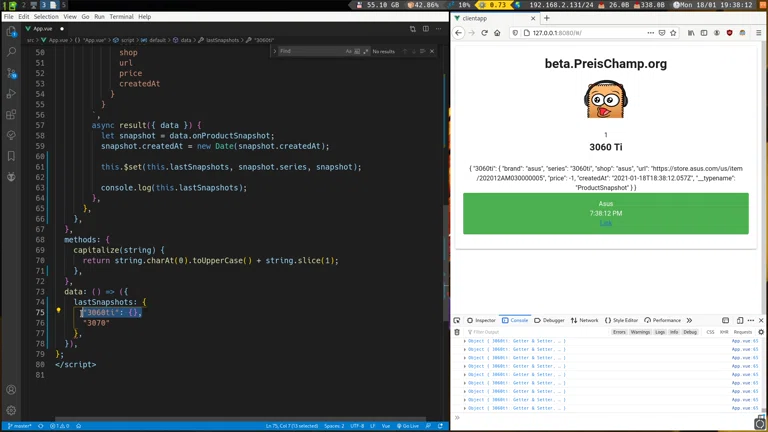
Task: Open the Source Control view
Action: (x=11, y=73)
